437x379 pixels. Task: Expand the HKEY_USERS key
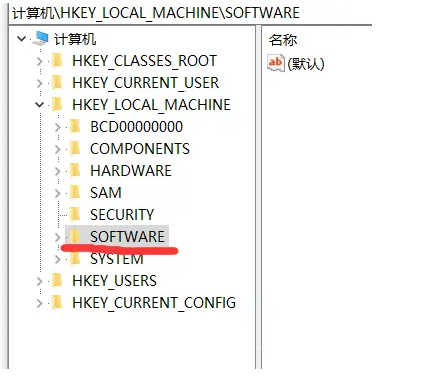tap(40, 281)
